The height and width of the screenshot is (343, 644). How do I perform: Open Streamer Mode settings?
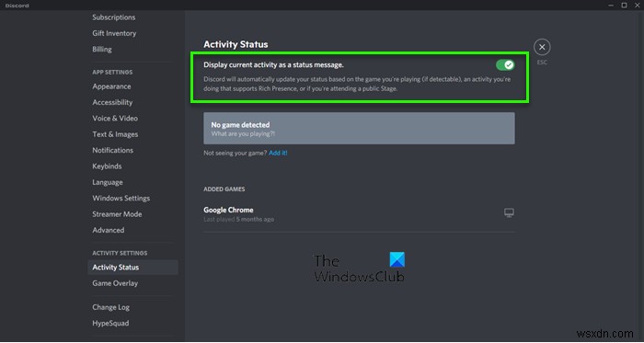point(117,214)
